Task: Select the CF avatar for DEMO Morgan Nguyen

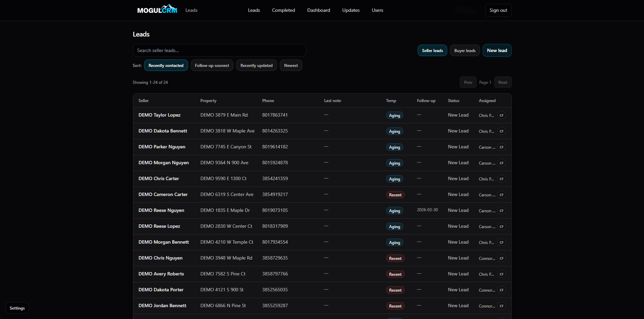Action: pyautogui.click(x=502, y=163)
